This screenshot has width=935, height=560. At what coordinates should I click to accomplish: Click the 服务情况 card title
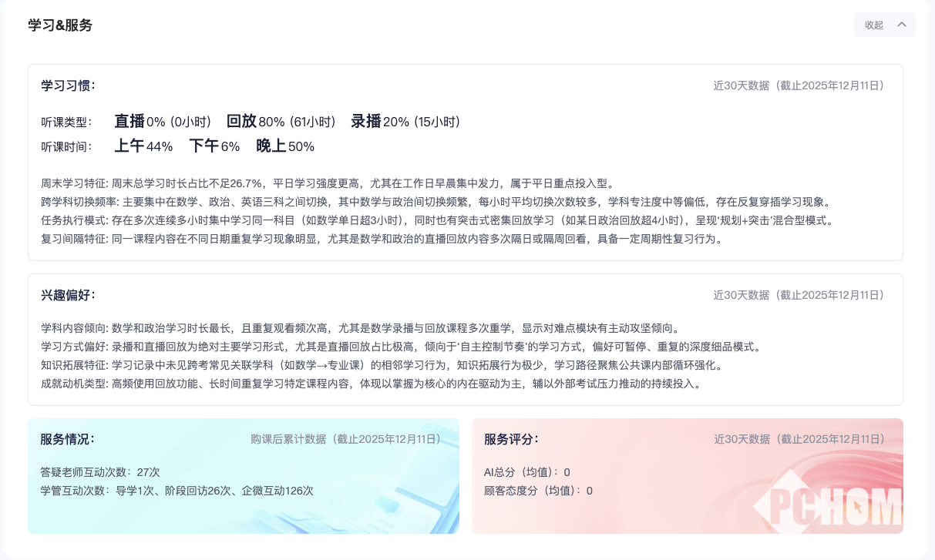click(x=67, y=440)
